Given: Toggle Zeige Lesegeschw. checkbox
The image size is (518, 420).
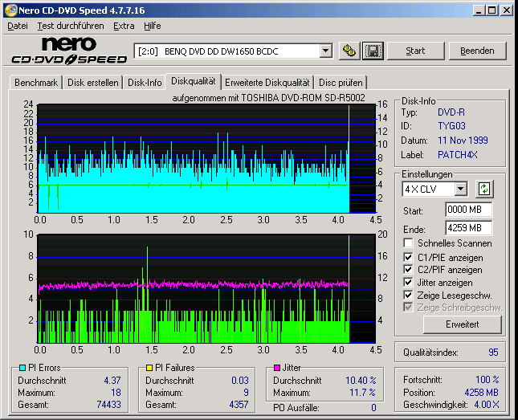Looking at the screenshot, I should 408,295.
